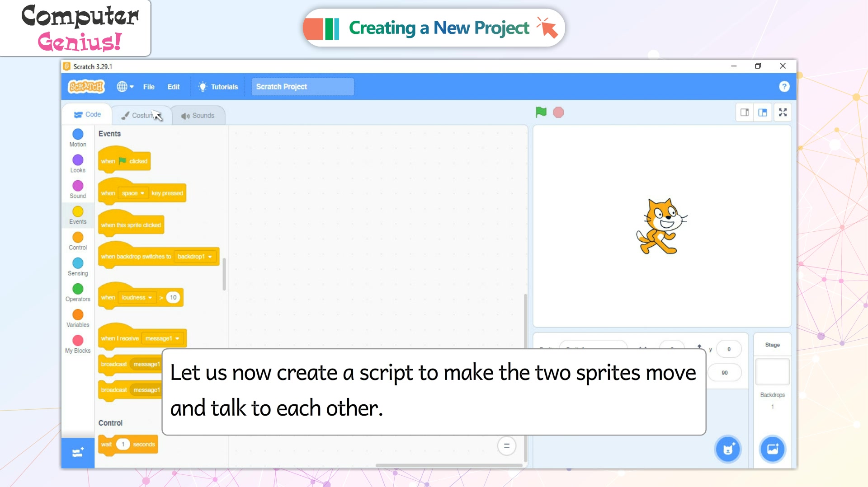Open the help question mark icon
The width and height of the screenshot is (868, 487).
784,86
